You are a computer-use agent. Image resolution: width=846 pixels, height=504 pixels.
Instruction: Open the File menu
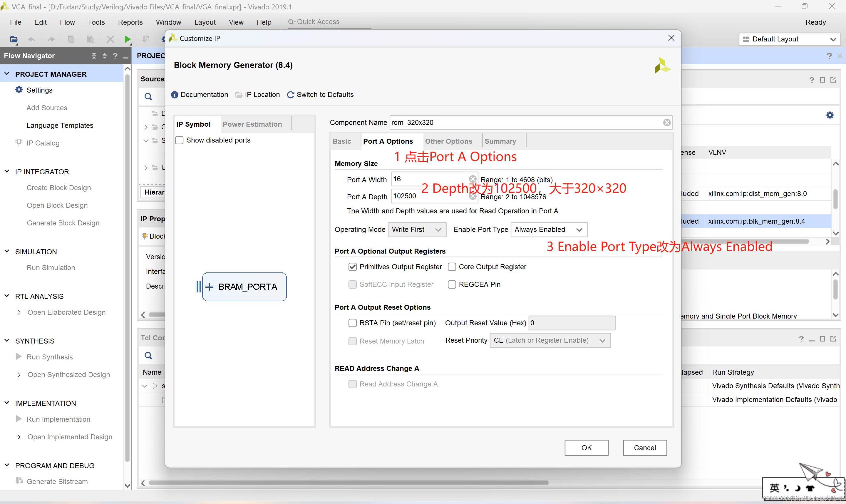(x=16, y=22)
